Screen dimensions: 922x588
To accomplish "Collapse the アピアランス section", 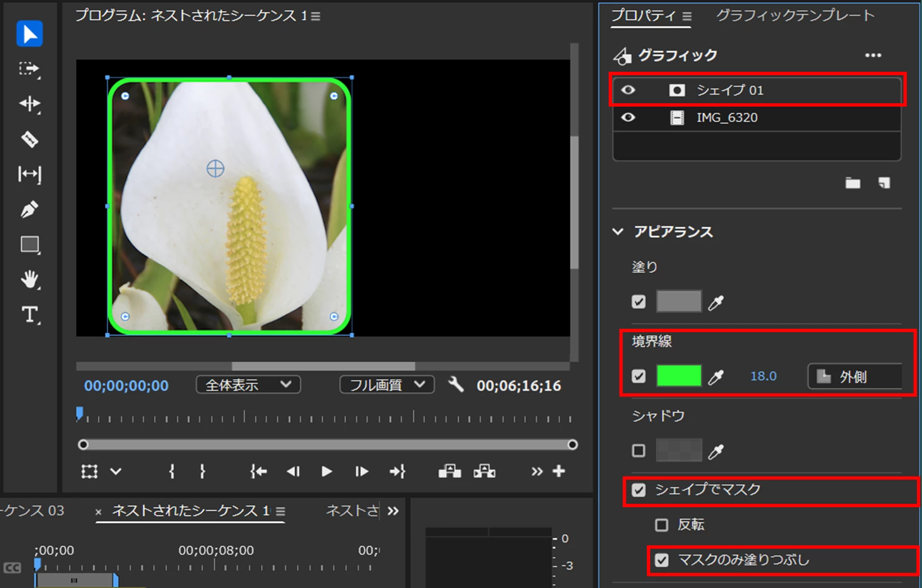I will [618, 232].
